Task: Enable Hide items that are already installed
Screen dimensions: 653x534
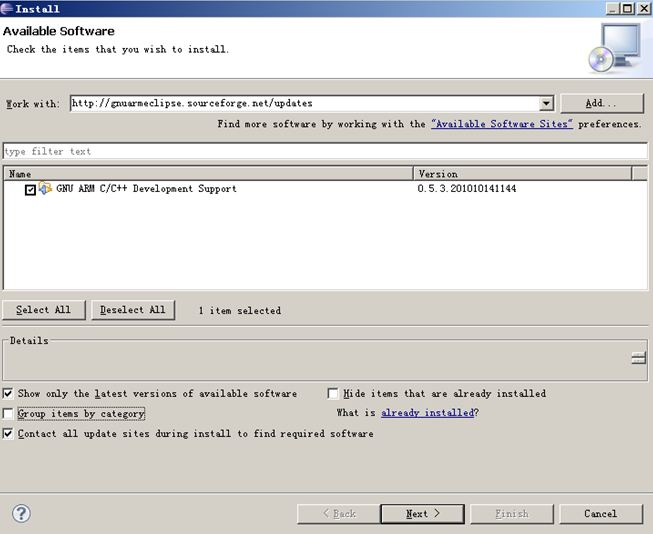Action: pyautogui.click(x=333, y=393)
